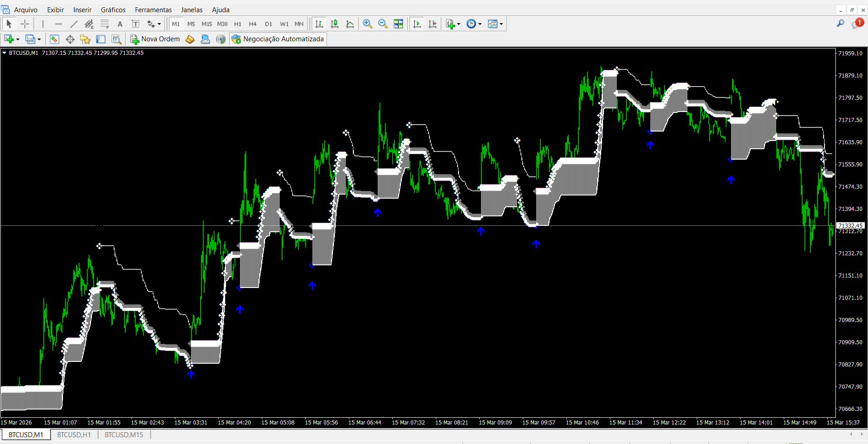Open the Navigator star-folder icon
This screenshot has height=444, width=868.
[x=85, y=39]
